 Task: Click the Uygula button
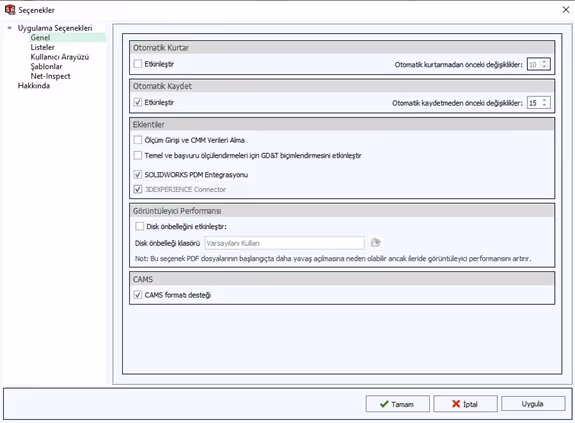pos(533,404)
